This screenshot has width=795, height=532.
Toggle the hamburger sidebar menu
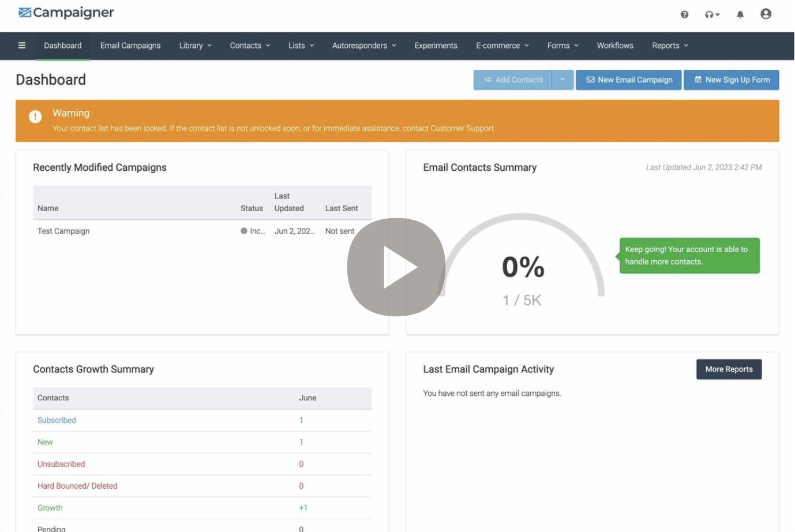[x=22, y=46]
